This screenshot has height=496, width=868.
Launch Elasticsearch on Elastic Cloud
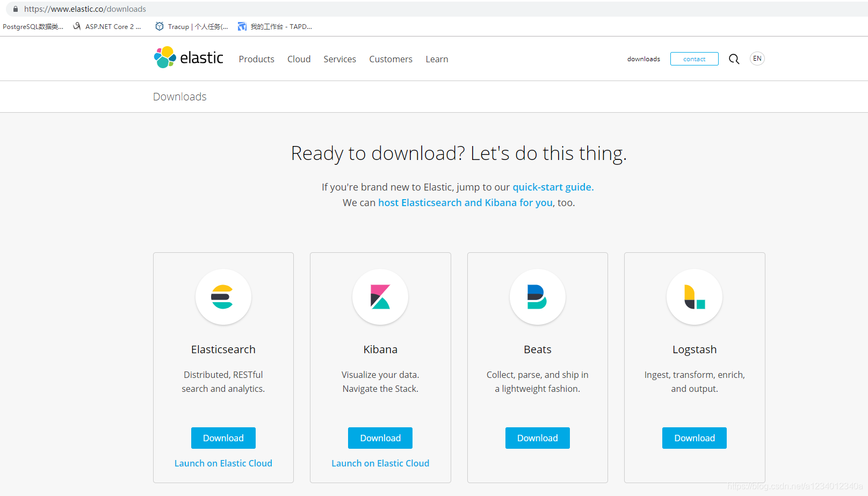point(223,463)
